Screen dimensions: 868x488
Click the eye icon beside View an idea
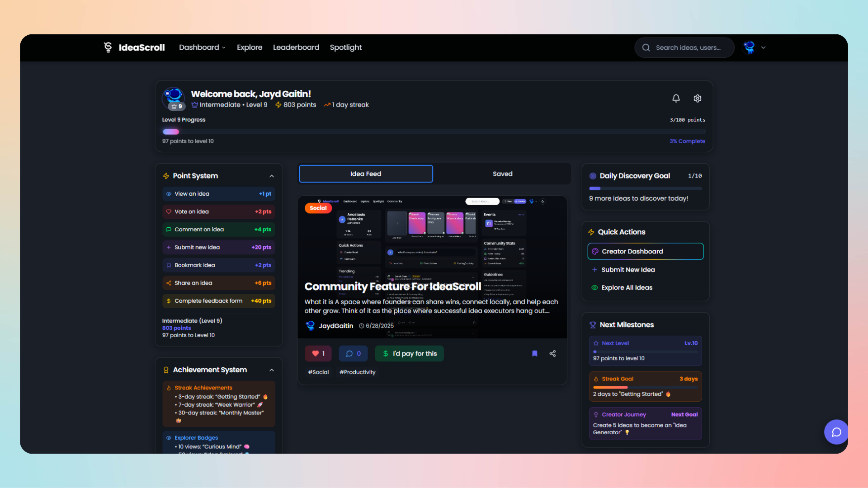169,194
